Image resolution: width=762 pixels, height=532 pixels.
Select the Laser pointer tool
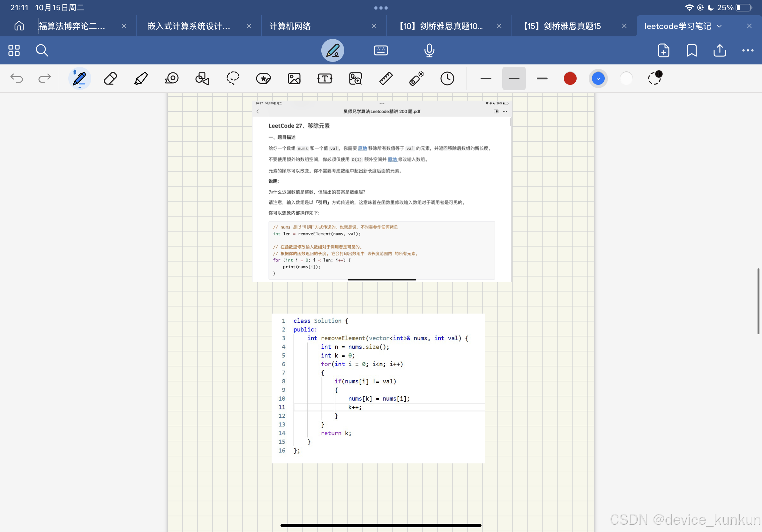pyautogui.click(x=416, y=78)
